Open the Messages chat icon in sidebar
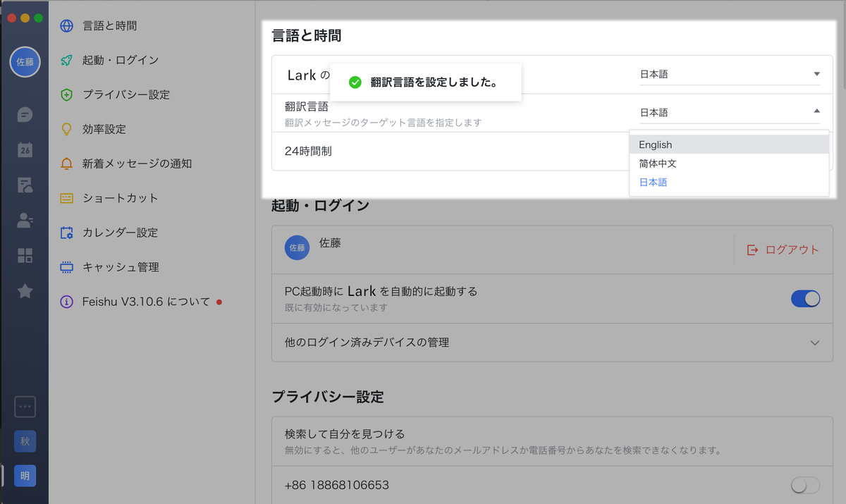846x504 pixels. (25, 114)
